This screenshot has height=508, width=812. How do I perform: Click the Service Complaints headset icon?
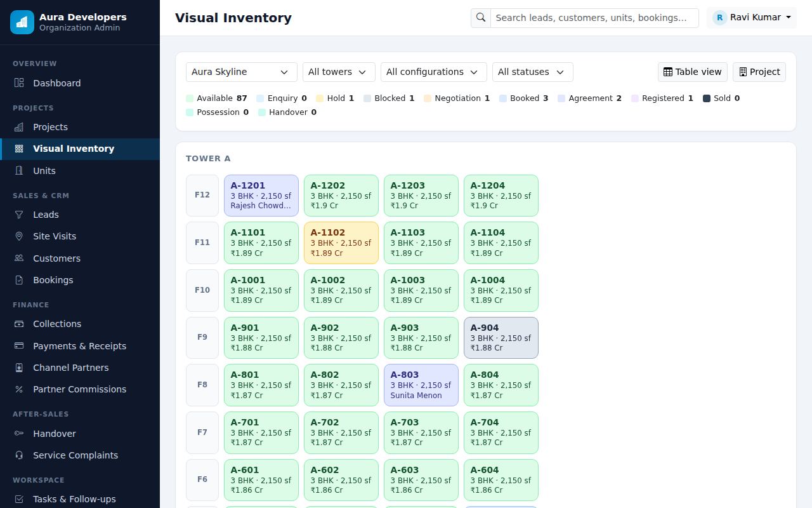19,455
